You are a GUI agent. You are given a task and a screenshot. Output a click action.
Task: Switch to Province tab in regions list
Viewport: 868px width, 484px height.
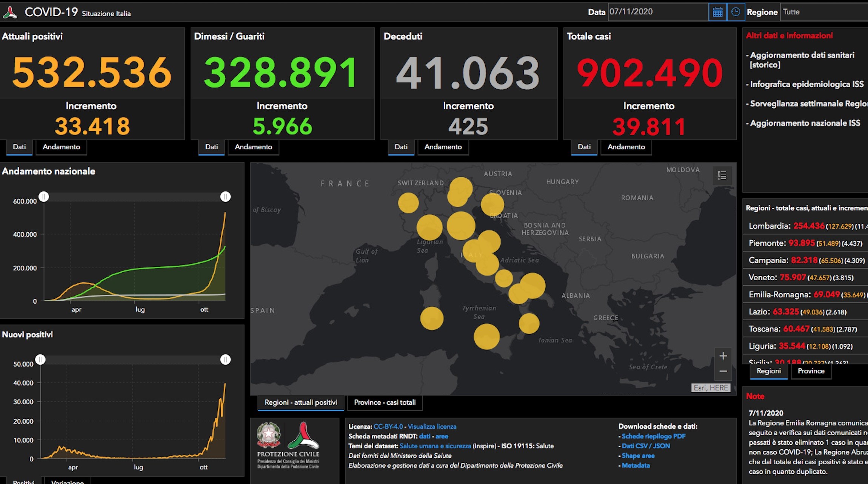(x=811, y=371)
